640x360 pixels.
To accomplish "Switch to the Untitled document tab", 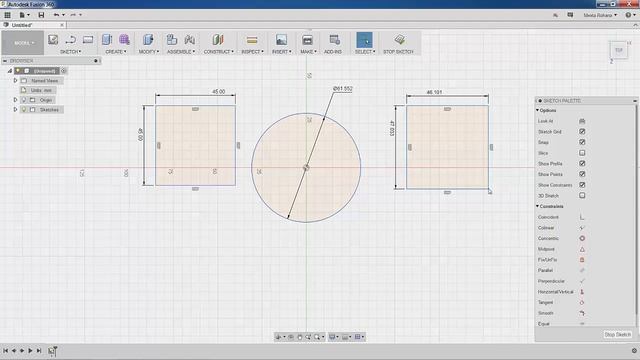I will tap(22, 25).
